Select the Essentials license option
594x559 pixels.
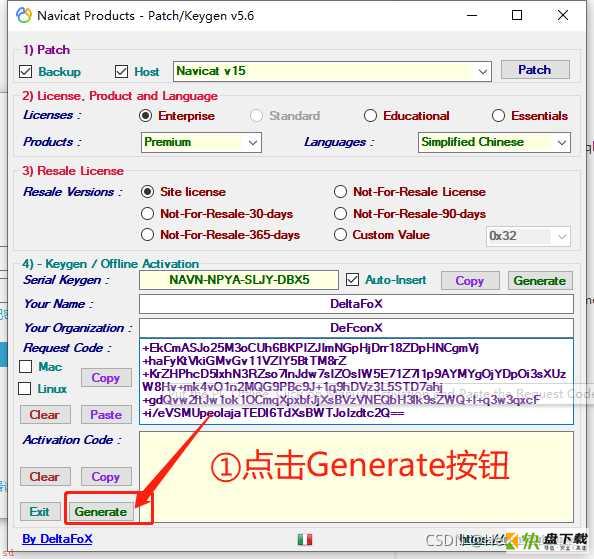point(498,116)
